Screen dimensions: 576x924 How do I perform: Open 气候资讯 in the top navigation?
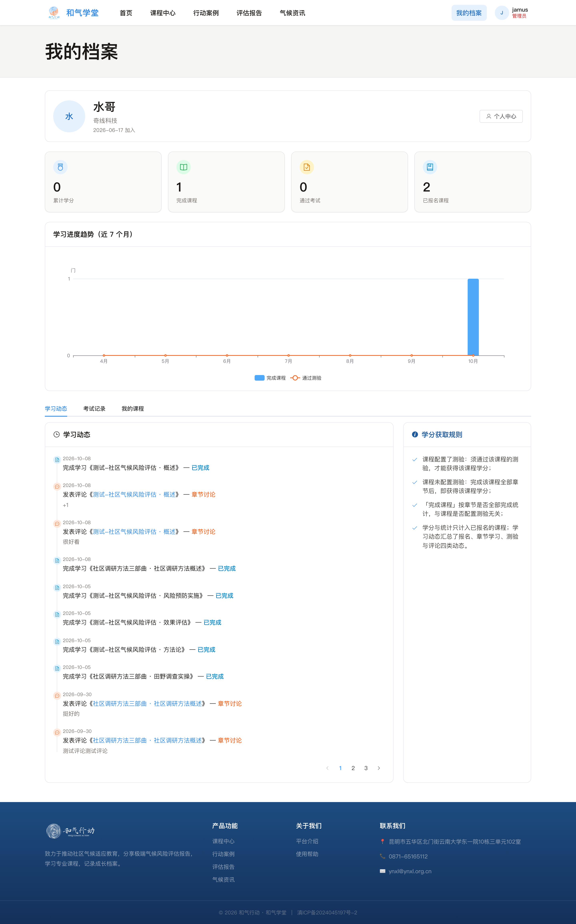(x=292, y=13)
